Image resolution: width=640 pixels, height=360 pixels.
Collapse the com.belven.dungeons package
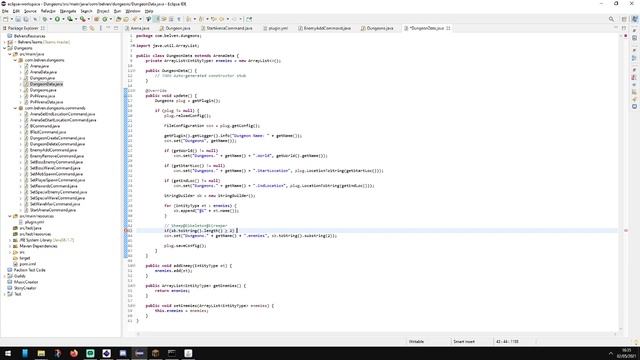tap(15, 60)
